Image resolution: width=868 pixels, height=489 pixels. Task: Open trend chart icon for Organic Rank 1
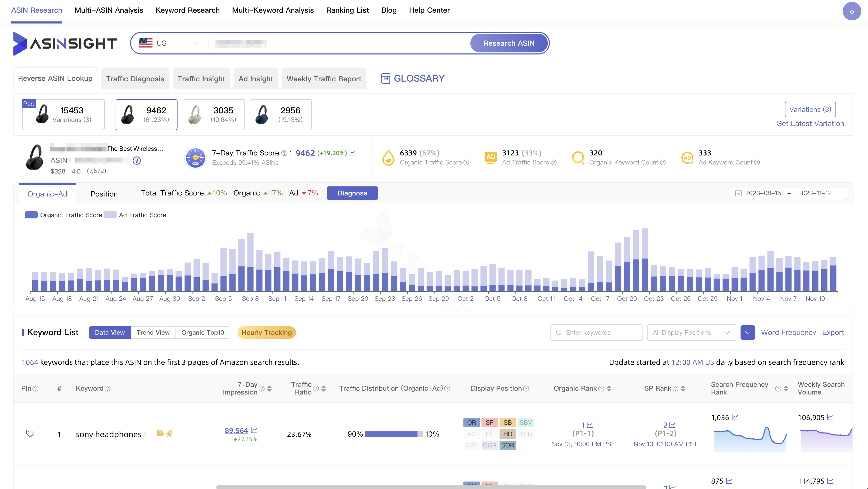coord(590,425)
